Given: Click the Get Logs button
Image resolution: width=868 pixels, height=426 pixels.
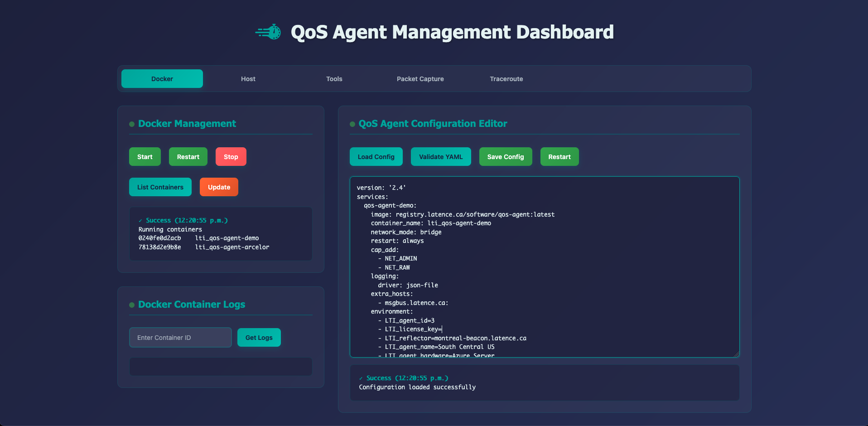Looking at the screenshot, I should (x=259, y=338).
